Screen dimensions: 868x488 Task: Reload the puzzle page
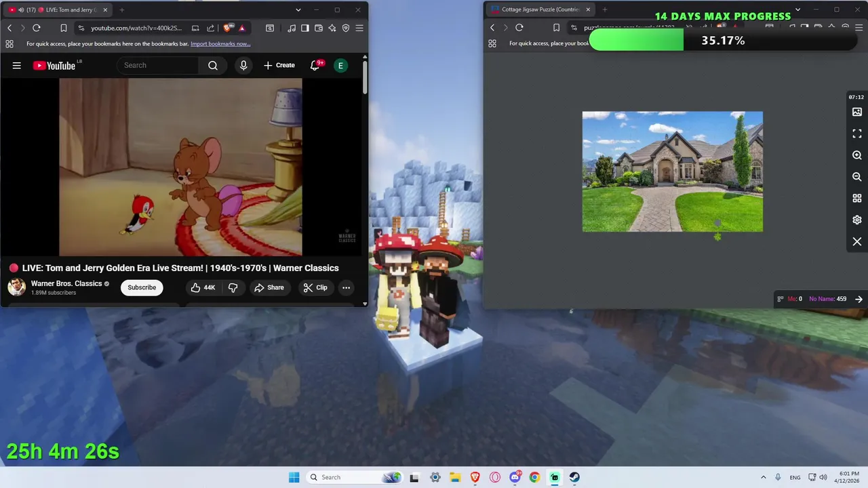[519, 28]
